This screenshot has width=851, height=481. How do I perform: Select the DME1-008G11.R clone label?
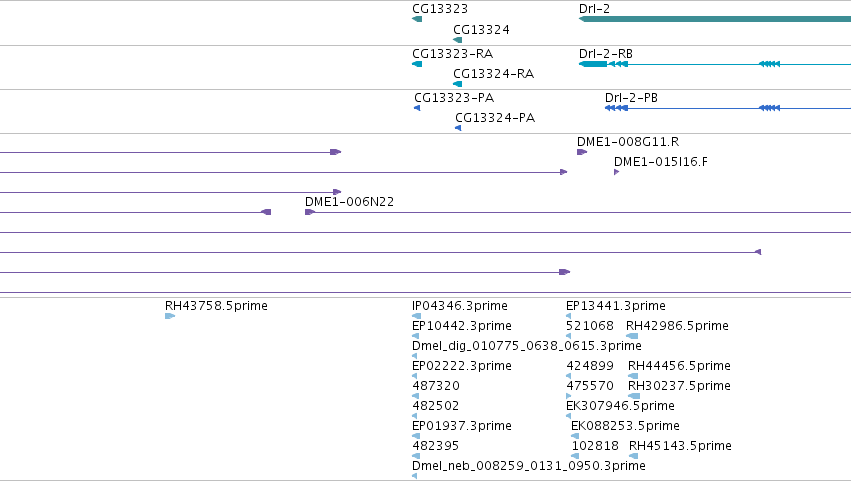628,142
